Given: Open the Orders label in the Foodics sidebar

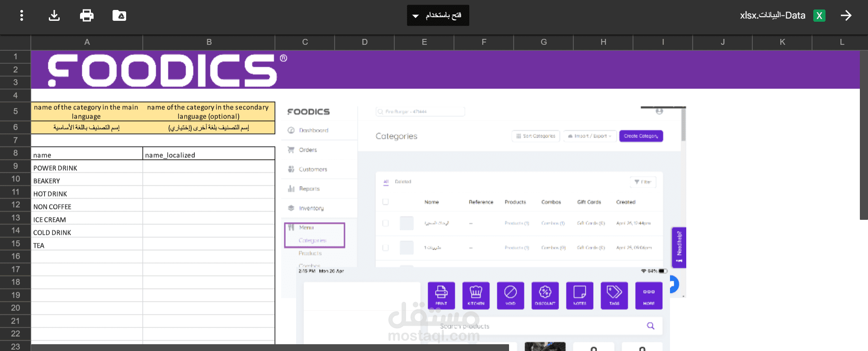Looking at the screenshot, I should [308, 150].
